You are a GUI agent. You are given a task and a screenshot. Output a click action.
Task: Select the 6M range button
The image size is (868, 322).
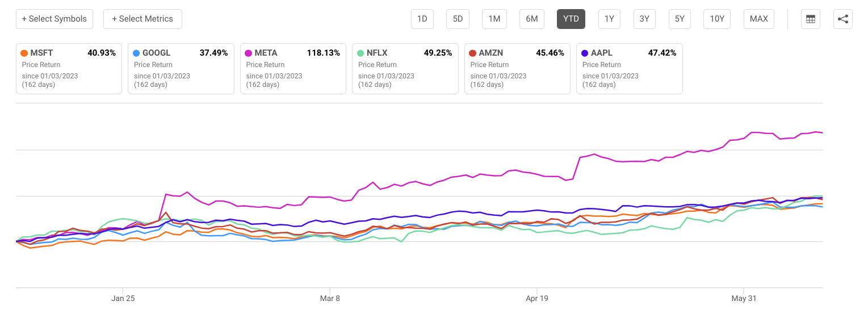[x=532, y=19]
